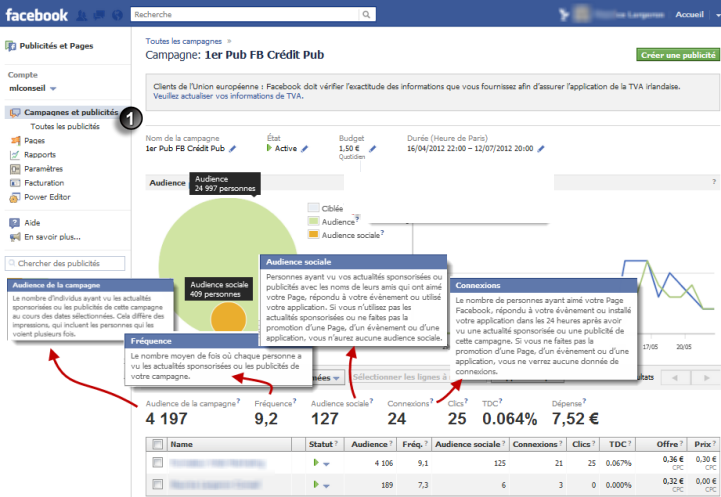The height and width of the screenshot is (497, 721).
Task: Click help mark beside Fréquence metric
Action: pyautogui.click(x=294, y=400)
